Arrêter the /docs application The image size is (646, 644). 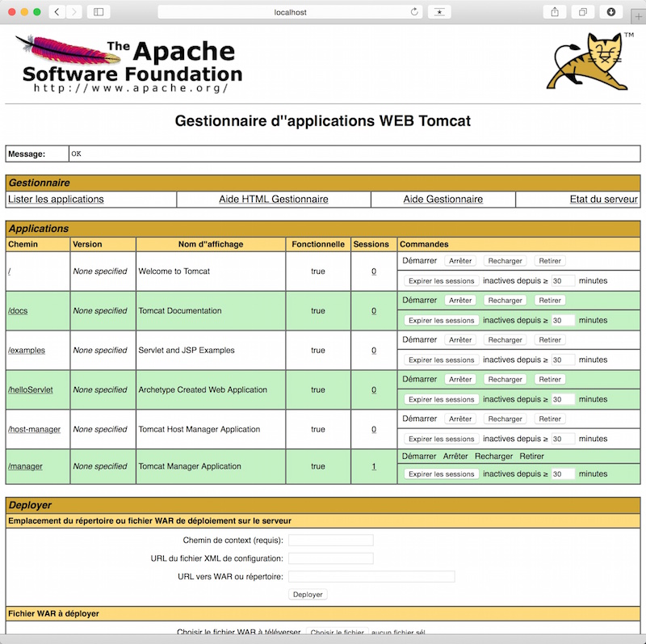click(x=460, y=301)
